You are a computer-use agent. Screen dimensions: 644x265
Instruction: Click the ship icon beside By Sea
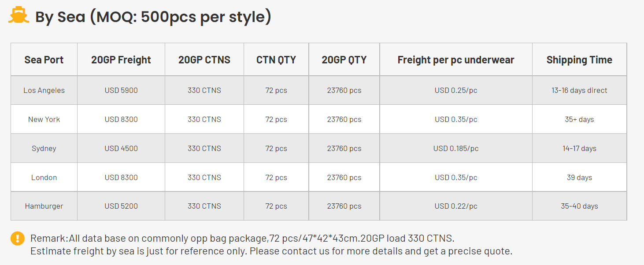[x=19, y=16]
